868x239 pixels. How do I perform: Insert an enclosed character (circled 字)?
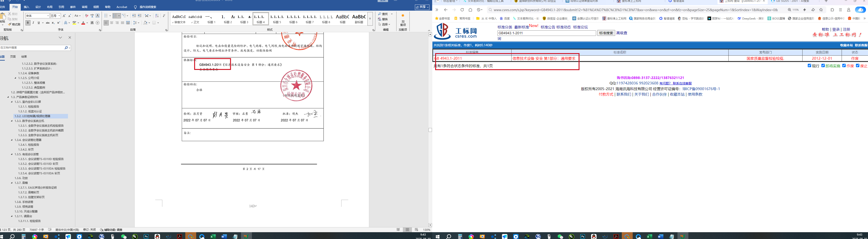click(98, 23)
